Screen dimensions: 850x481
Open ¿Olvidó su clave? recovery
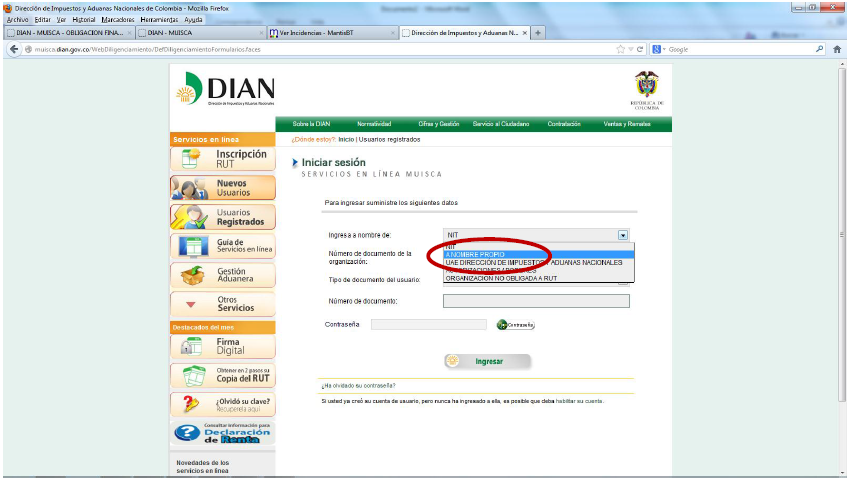click(x=223, y=405)
